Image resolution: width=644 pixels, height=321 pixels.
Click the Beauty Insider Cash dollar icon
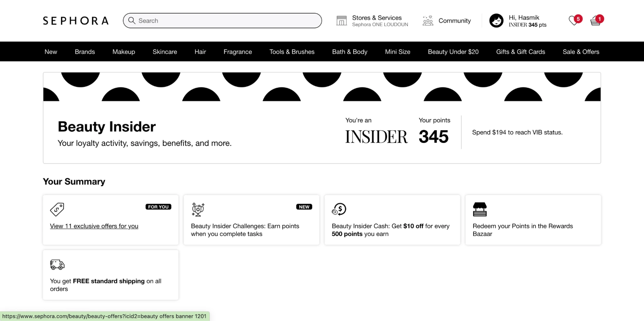coord(339,209)
